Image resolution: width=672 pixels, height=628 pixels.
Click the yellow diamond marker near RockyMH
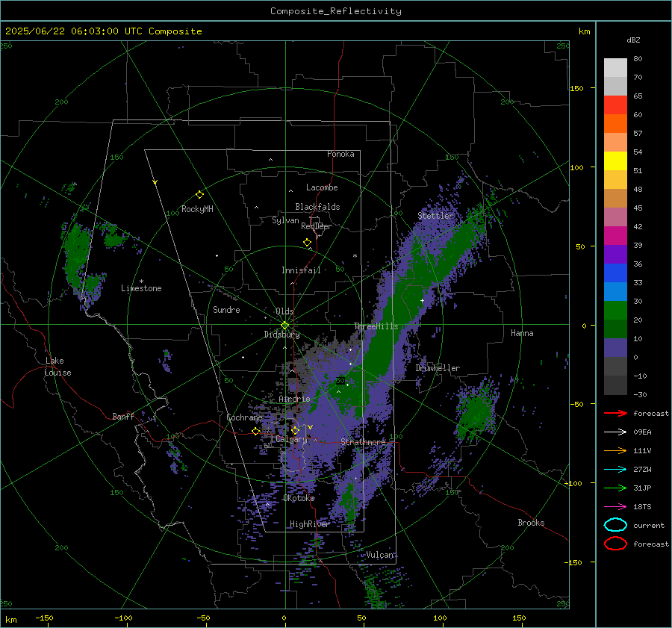(199, 195)
